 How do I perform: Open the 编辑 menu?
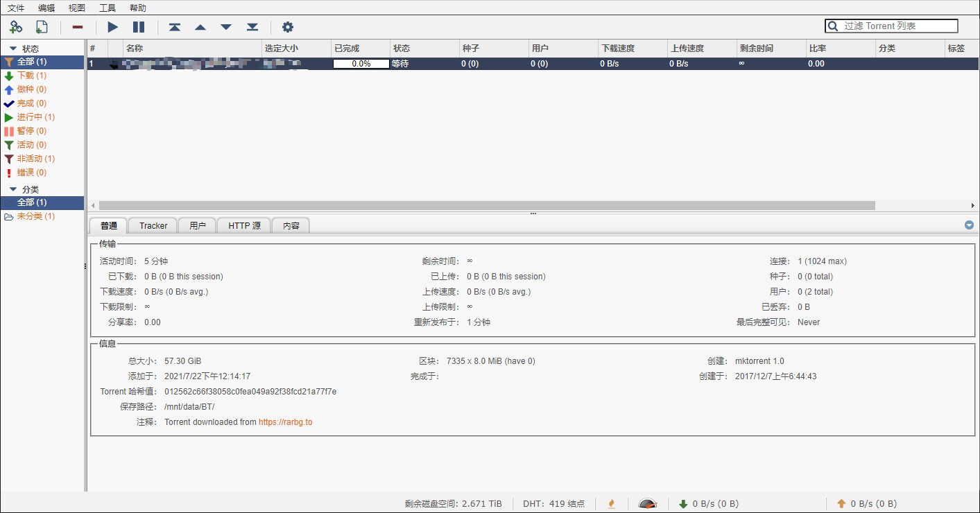click(46, 8)
